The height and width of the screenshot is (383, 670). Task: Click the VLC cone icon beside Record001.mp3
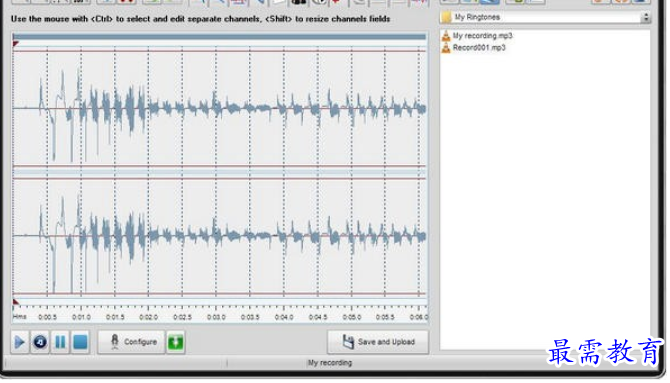pos(446,47)
